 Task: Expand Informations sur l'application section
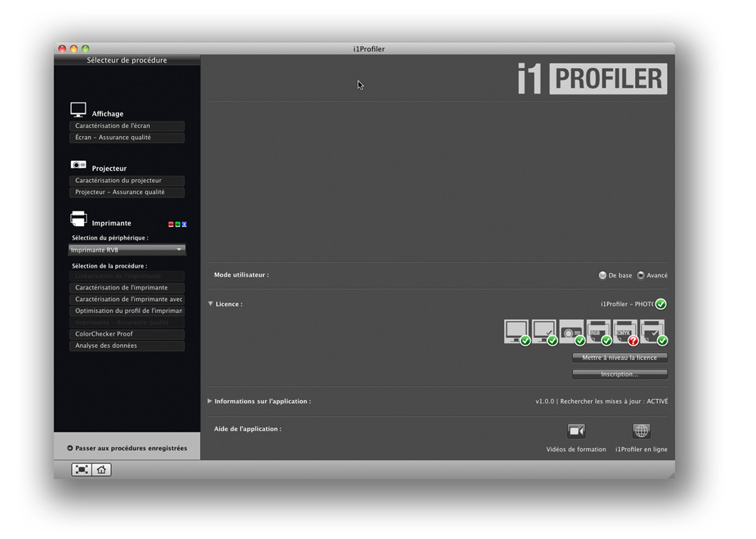209,401
